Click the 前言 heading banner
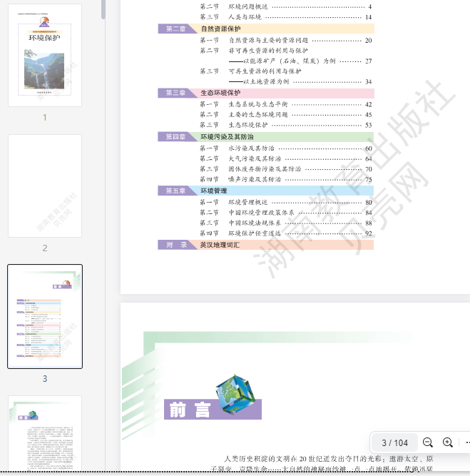 tap(189, 410)
